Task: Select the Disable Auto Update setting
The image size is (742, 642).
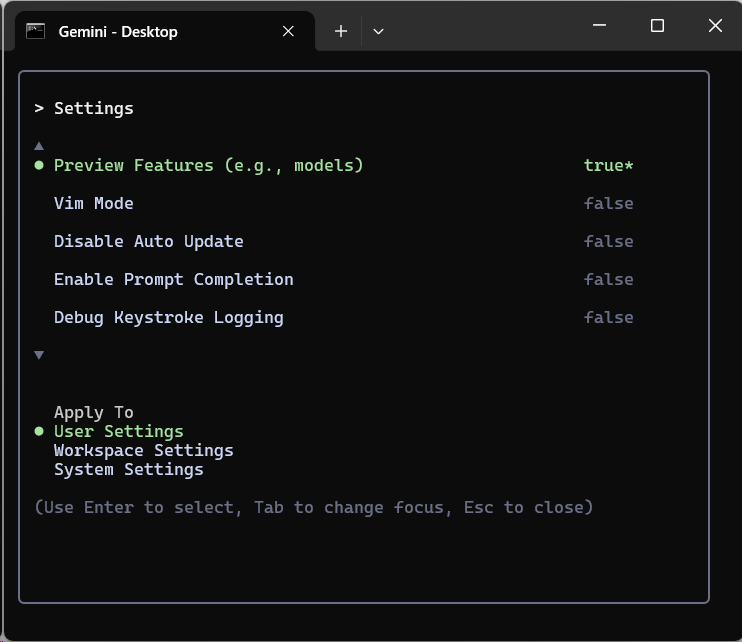Action: coord(148,241)
